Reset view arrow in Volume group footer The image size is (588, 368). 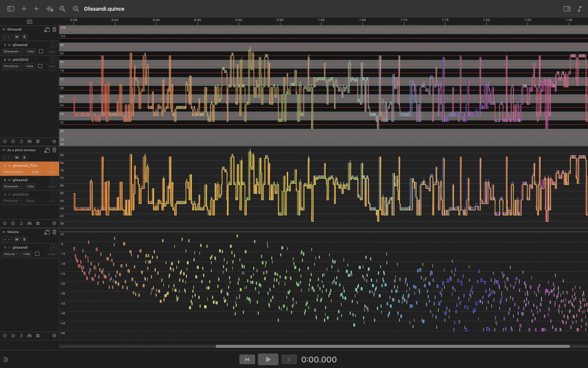pos(21,336)
